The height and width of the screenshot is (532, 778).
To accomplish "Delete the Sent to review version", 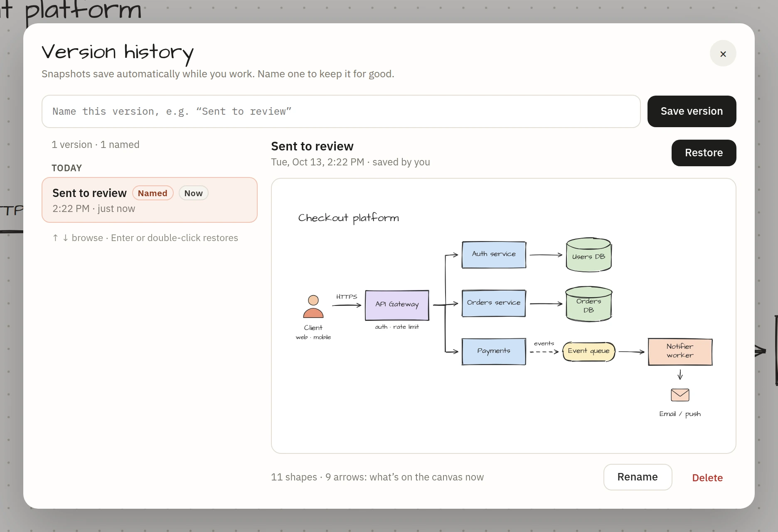I will [x=707, y=478].
